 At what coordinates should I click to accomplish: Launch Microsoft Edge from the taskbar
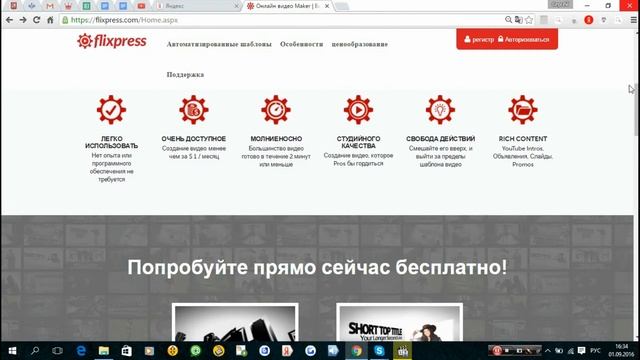pos(81,351)
